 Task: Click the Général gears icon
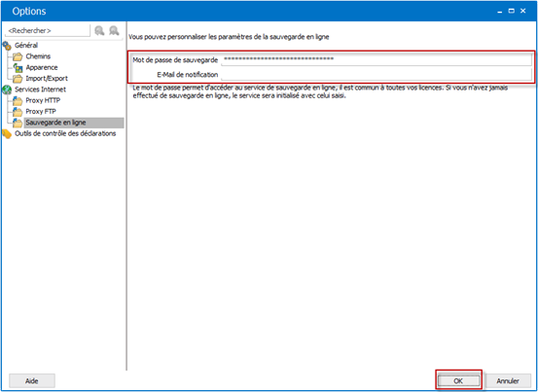(7, 46)
